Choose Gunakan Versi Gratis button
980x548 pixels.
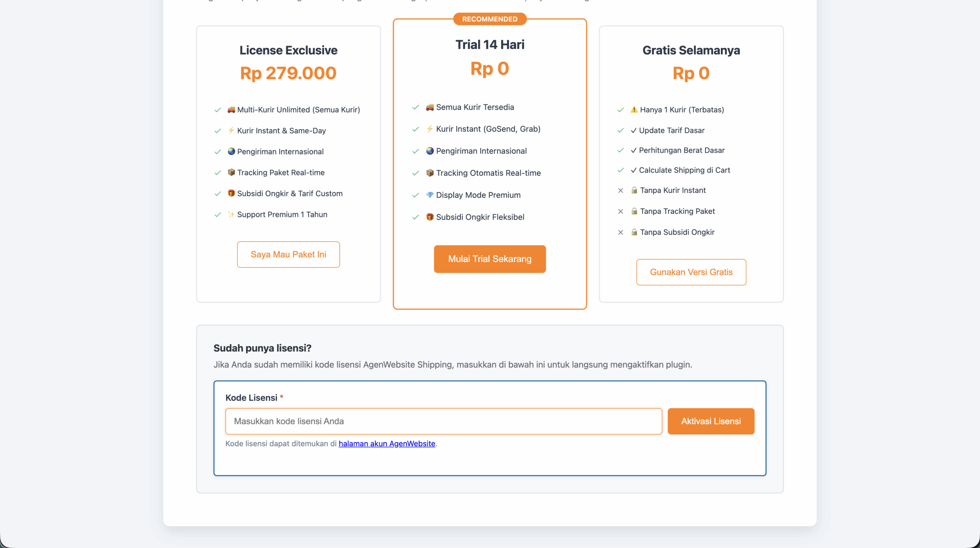click(691, 272)
